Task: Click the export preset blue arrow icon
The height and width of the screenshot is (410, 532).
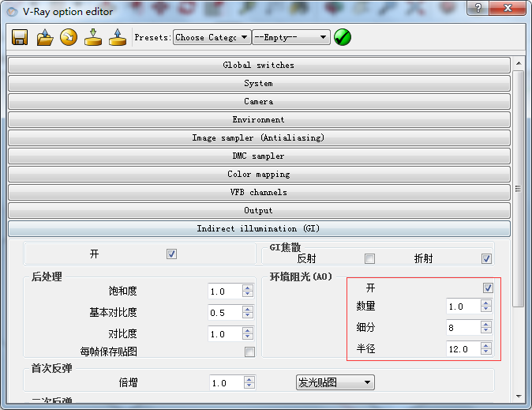Action: [118, 37]
